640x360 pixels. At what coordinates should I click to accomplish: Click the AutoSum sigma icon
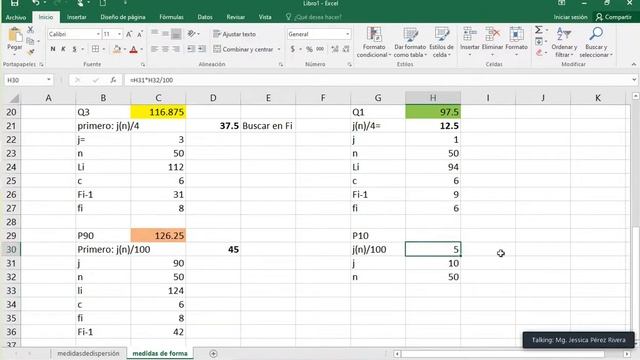point(539,30)
